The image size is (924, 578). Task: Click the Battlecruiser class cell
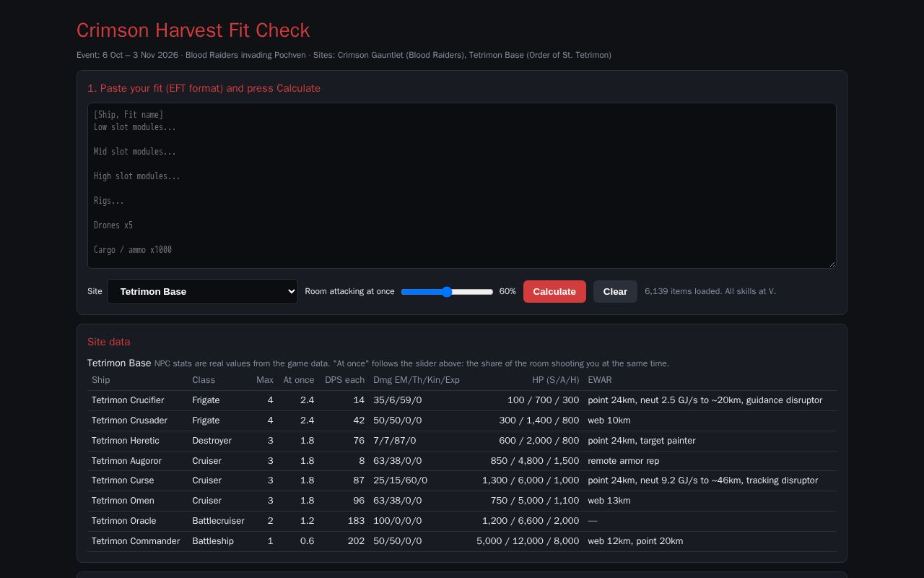(218, 521)
